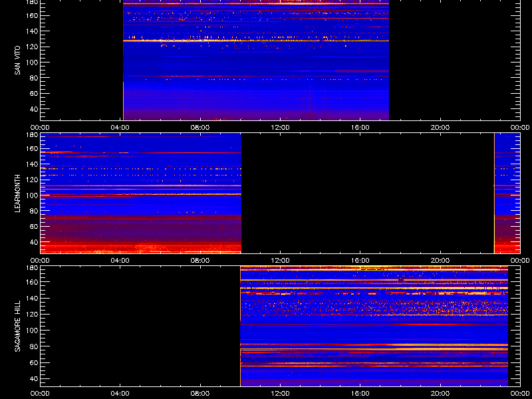Click the 12:00 time label below San Vito plot
The image size is (532, 399).
(x=280, y=128)
